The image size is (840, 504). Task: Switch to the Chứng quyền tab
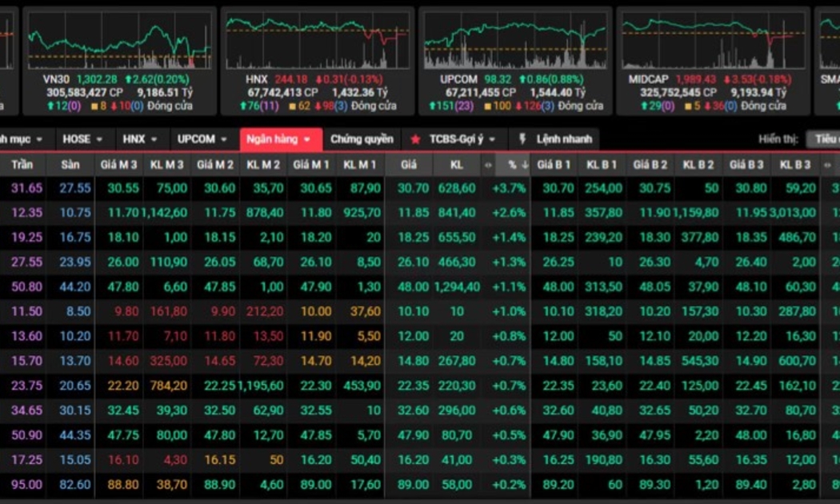tap(362, 139)
